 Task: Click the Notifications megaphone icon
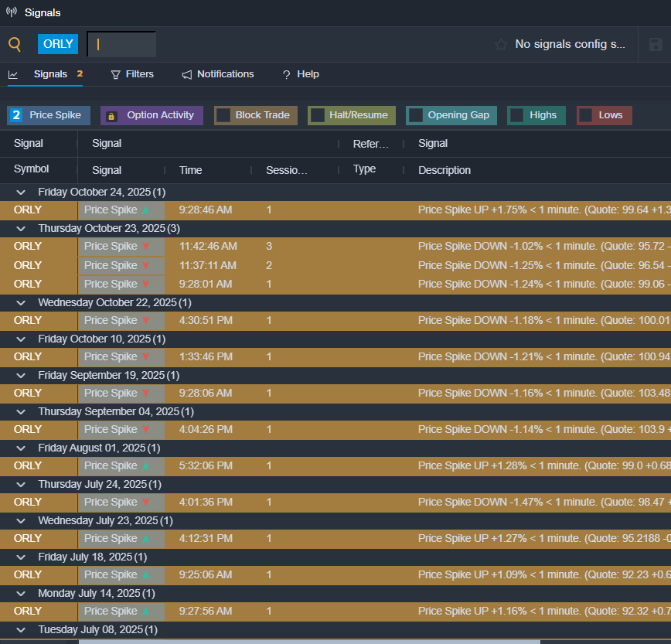point(187,75)
